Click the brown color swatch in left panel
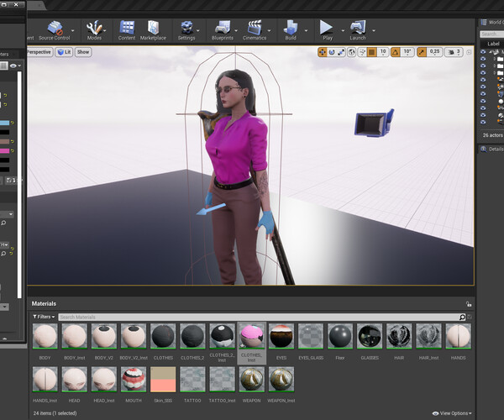Image resolution: width=504 pixels, height=420 pixels. pyautogui.click(x=4, y=141)
